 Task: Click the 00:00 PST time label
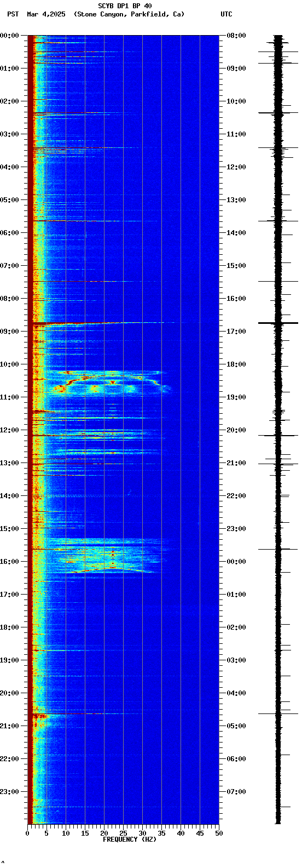click(x=9, y=36)
